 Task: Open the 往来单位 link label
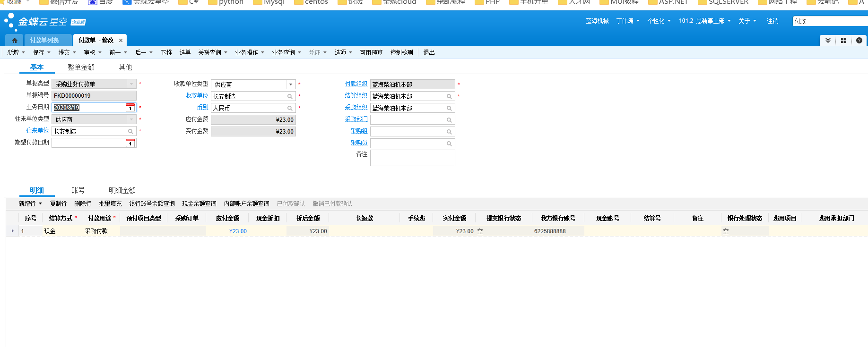37,130
